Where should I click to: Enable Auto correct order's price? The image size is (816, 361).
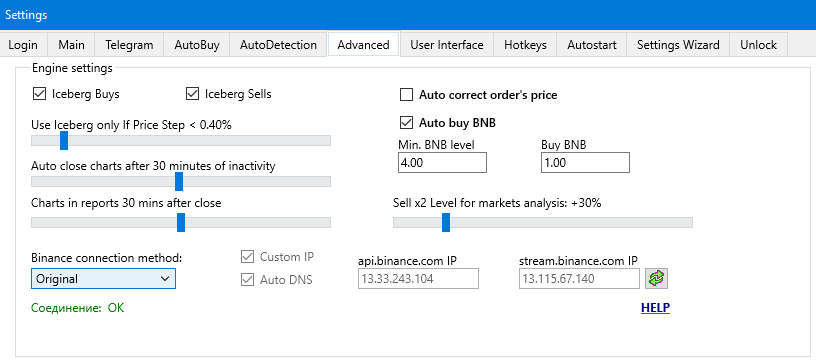(406, 95)
